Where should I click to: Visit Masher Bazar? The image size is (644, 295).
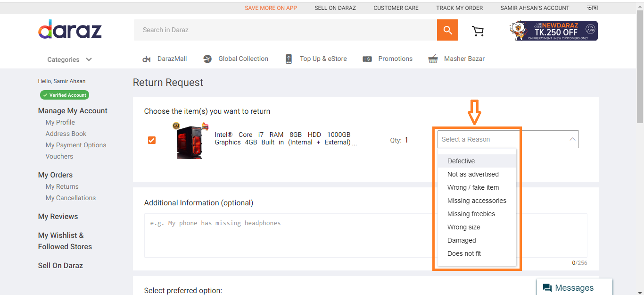tap(456, 59)
